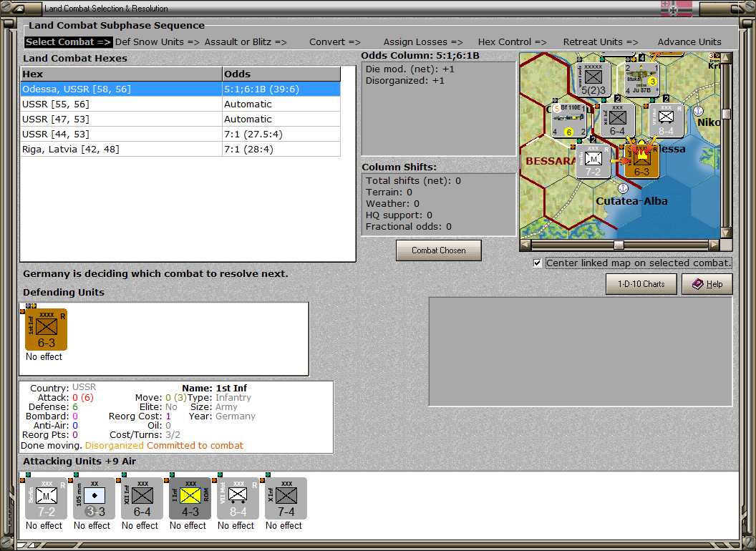756x551 pixels.
Task: Click the map vertical scrollbar thumb
Action: tap(726, 114)
